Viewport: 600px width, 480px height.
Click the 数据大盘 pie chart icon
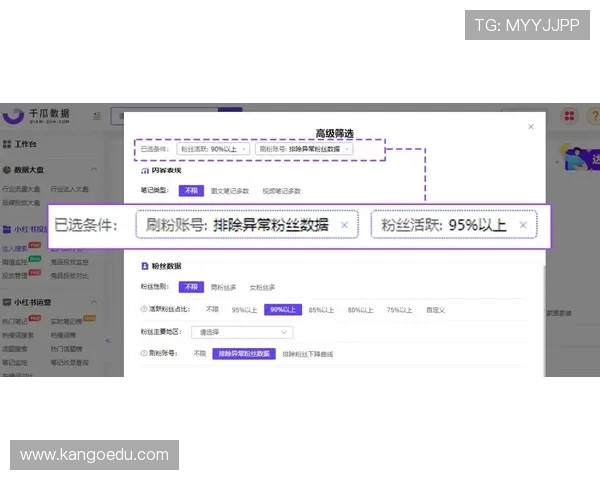[7, 170]
